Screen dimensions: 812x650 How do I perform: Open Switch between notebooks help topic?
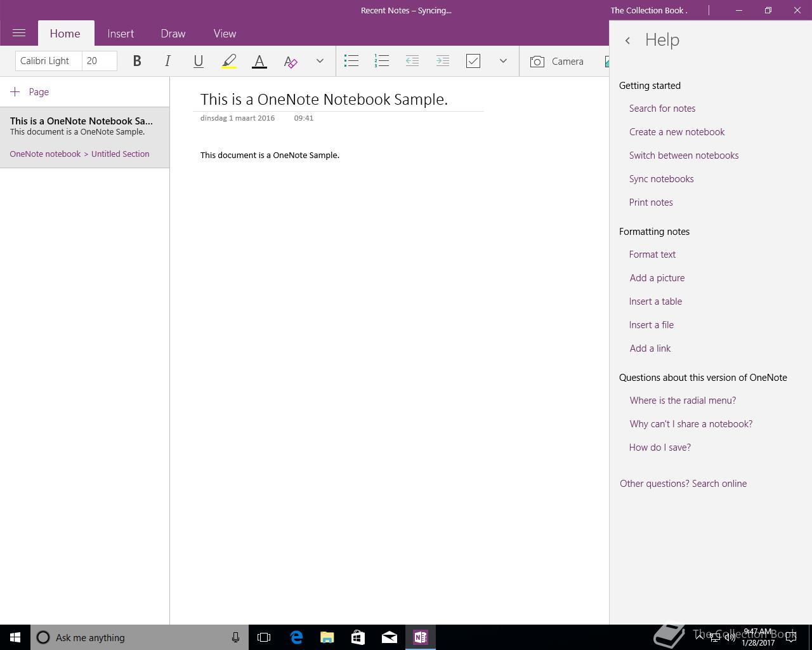click(x=684, y=156)
